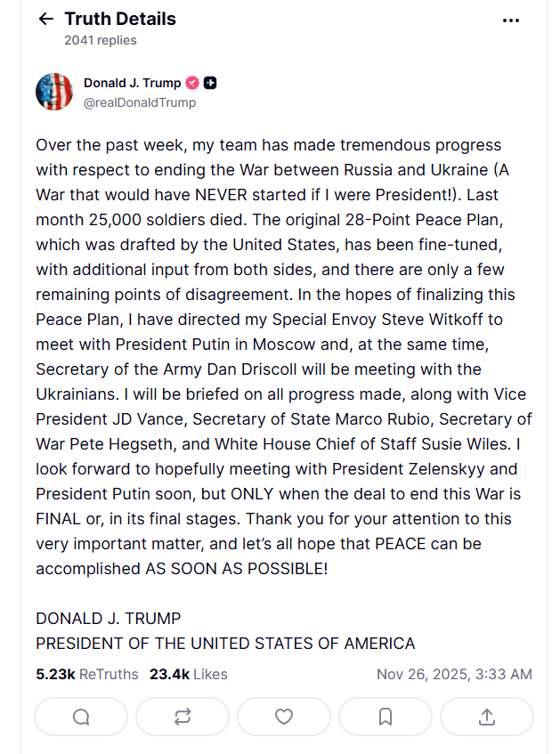This screenshot has width=560, height=754.
Task: View the 5.23k ReTruths list
Action: point(87,674)
